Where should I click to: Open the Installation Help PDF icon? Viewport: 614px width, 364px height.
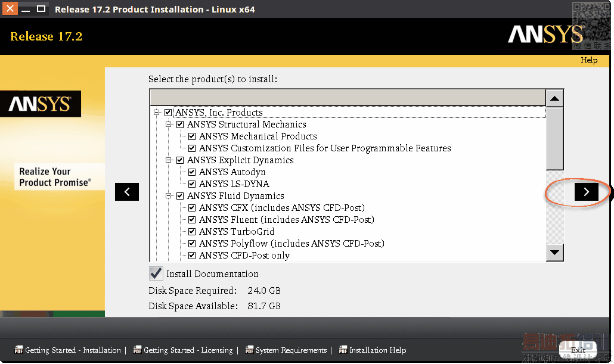[343, 350]
